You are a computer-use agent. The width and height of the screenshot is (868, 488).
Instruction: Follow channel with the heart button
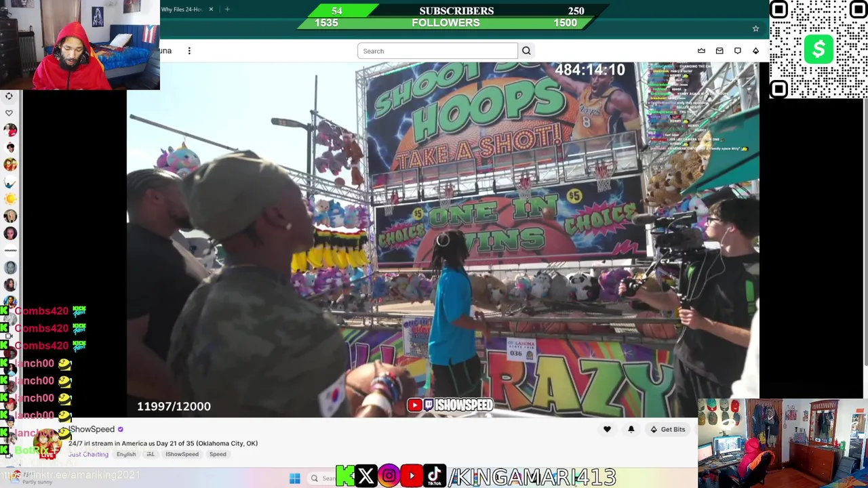pos(607,429)
